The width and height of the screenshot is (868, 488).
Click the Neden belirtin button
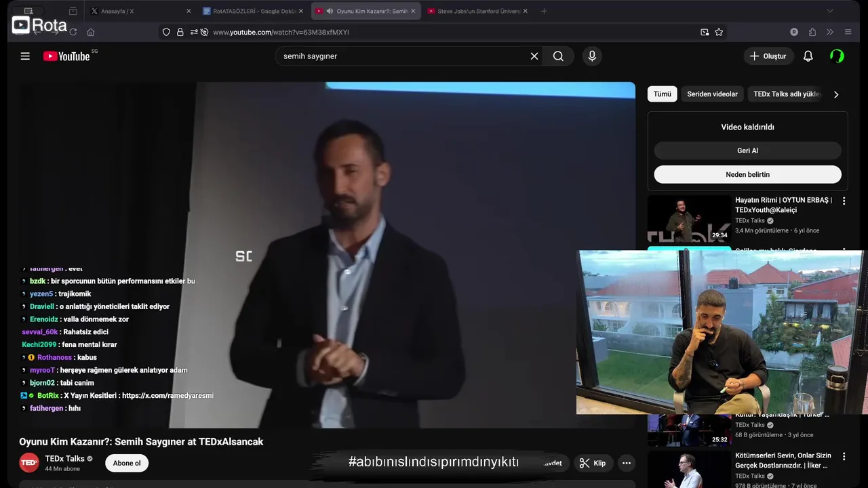[748, 174]
